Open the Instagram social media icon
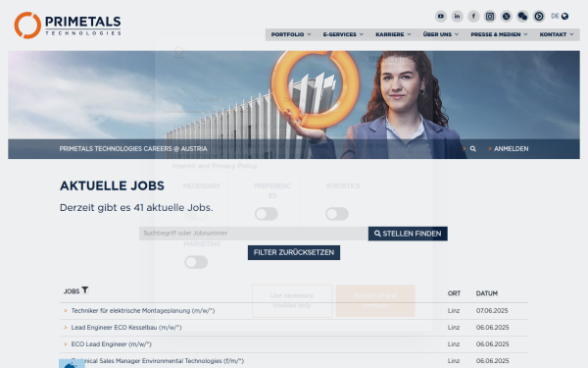This screenshot has height=368, width=588. click(490, 16)
